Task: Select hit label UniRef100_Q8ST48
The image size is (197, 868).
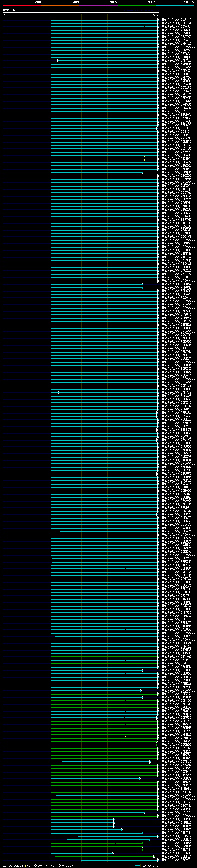Action: pos(177,748)
